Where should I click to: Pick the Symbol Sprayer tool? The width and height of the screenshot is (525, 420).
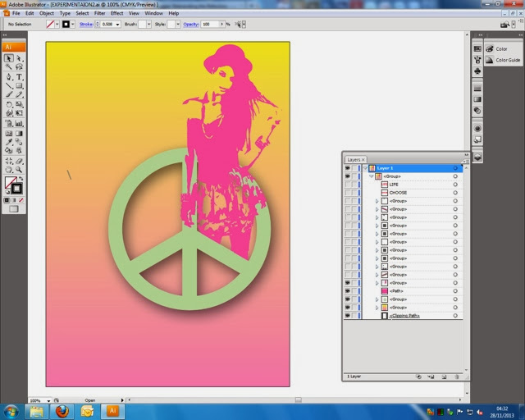(9, 124)
